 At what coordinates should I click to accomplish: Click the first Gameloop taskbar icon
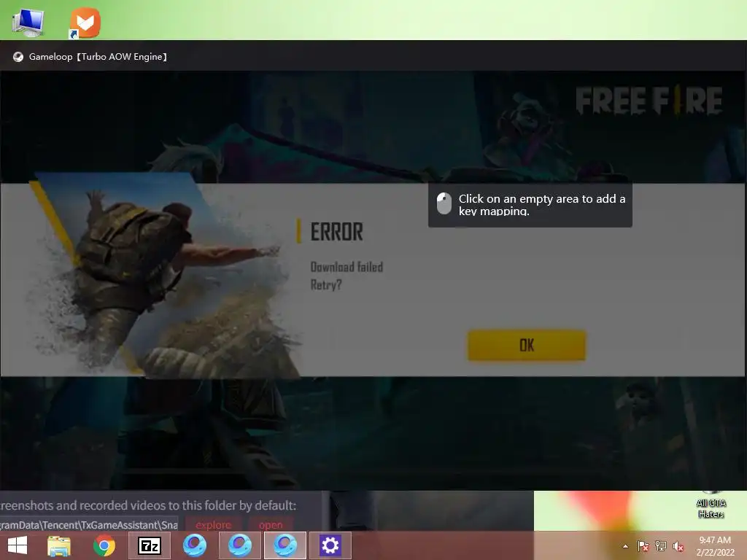click(x=194, y=545)
